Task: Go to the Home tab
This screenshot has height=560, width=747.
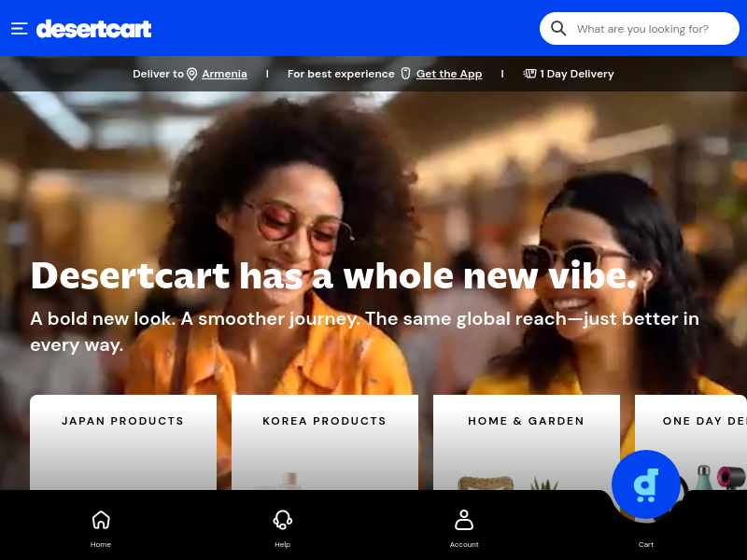Action: [101, 528]
